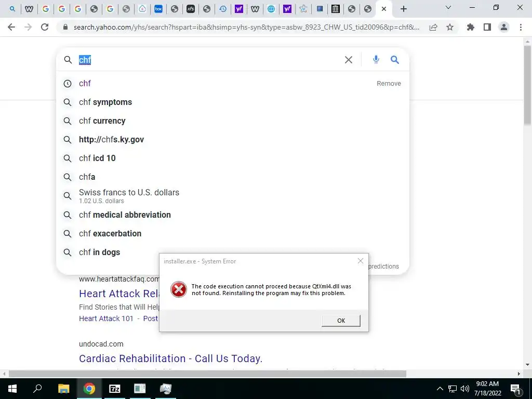Click the vertical page scrollbar
The height and width of the screenshot is (399, 532).
tap(528, 85)
